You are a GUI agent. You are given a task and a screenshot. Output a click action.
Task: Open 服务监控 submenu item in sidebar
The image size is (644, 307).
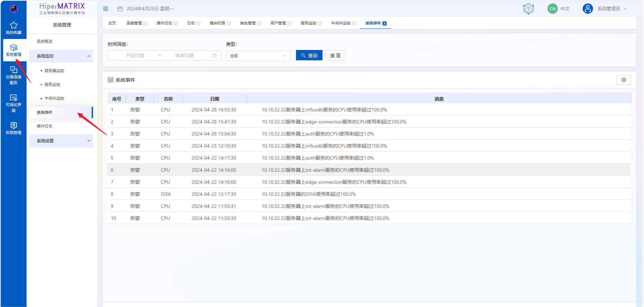(52, 84)
